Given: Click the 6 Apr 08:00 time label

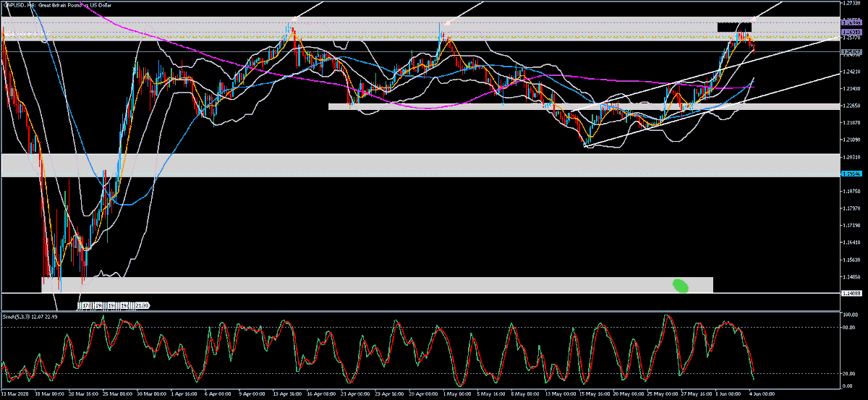Looking at the screenshot, I should 219,394.
